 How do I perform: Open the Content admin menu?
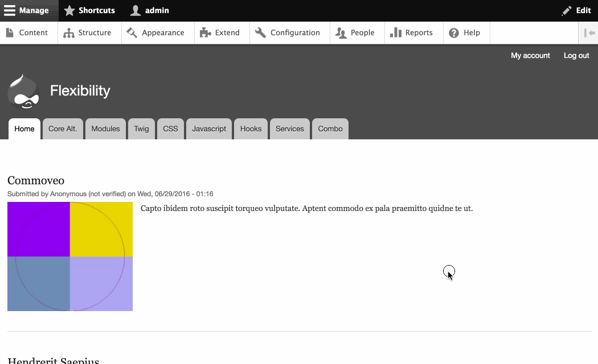pos(28,33)
